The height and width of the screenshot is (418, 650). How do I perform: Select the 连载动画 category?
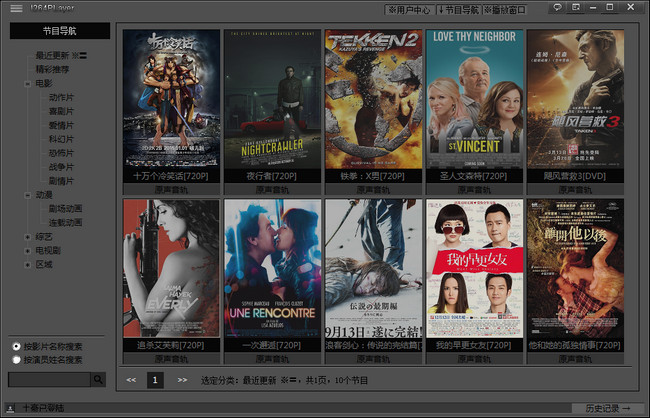pos(65,223)
